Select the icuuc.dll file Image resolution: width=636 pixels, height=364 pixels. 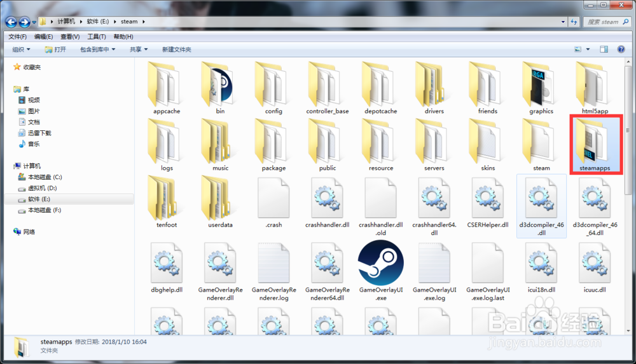pos(595,267)
